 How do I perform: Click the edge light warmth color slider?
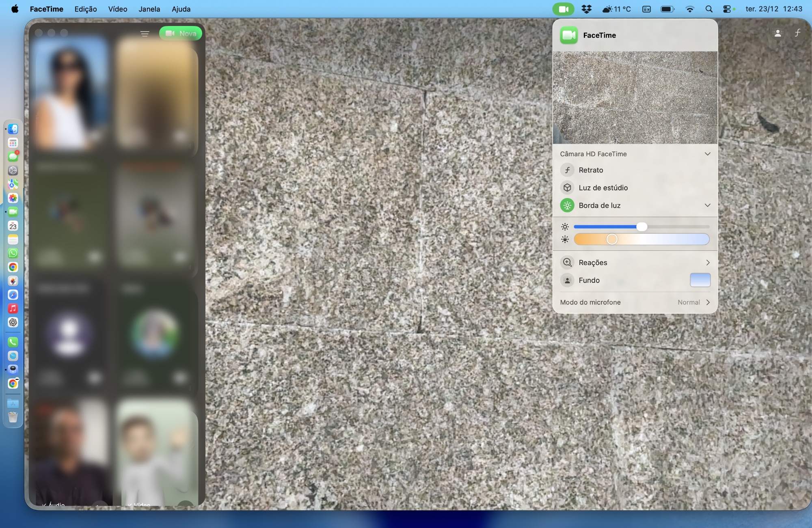pos(641,239)
